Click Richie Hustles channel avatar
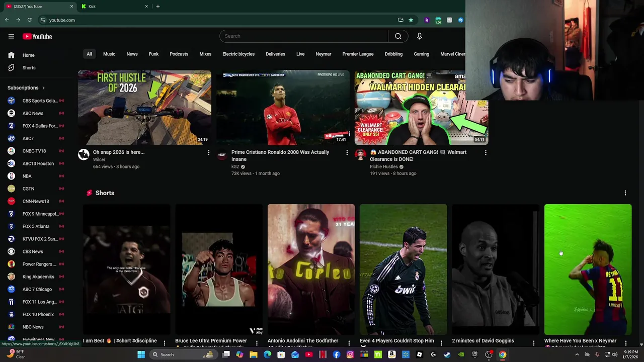The image size is (644, 362). coord(360,154)
